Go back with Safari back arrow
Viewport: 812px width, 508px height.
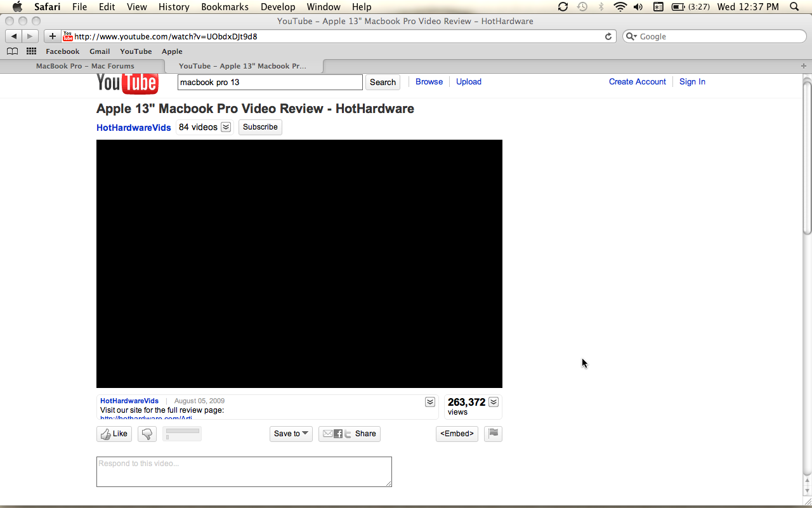(x=14, y=36)
